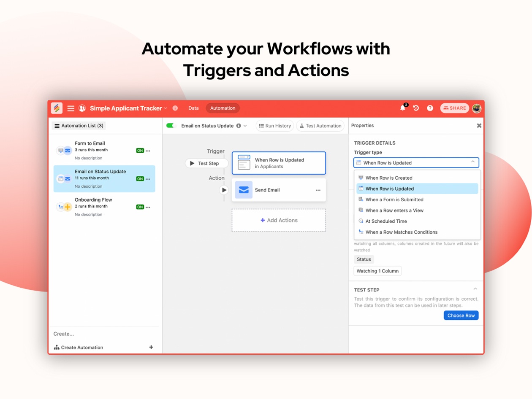
Task: Open more options for Onboarding Flow
Action: pyautogui.click(x=148, y=207)
